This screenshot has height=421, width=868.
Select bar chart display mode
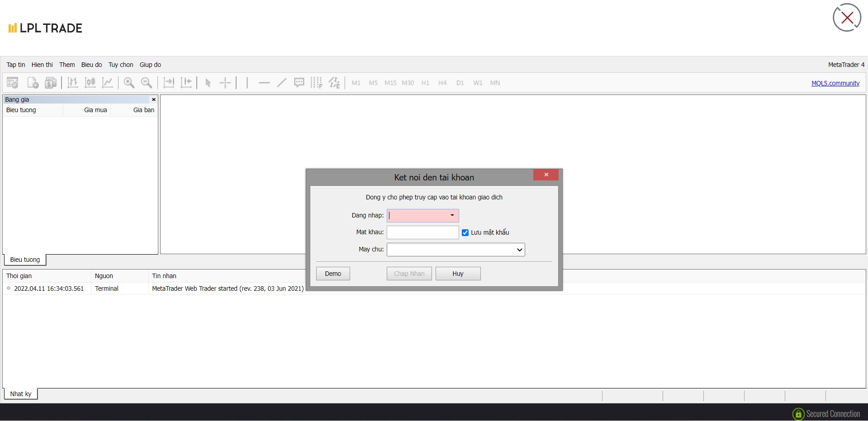point(72,83)
